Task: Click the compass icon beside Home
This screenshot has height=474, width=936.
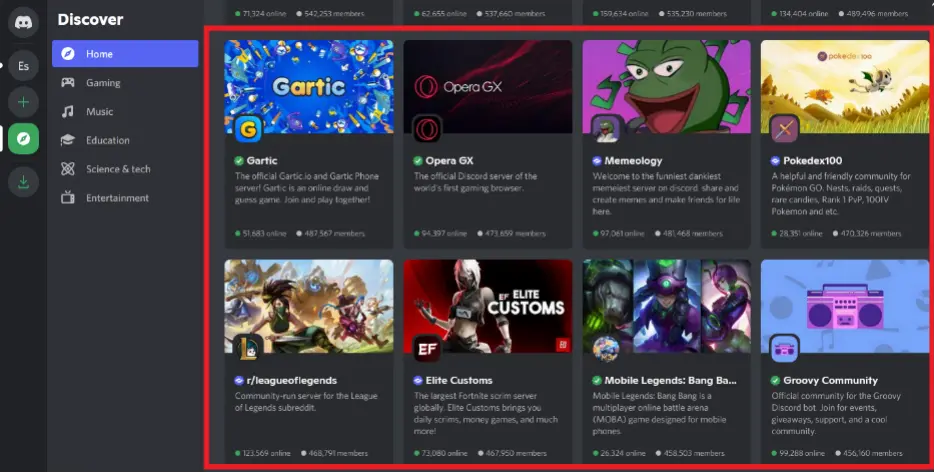Action: click(68, 54)
